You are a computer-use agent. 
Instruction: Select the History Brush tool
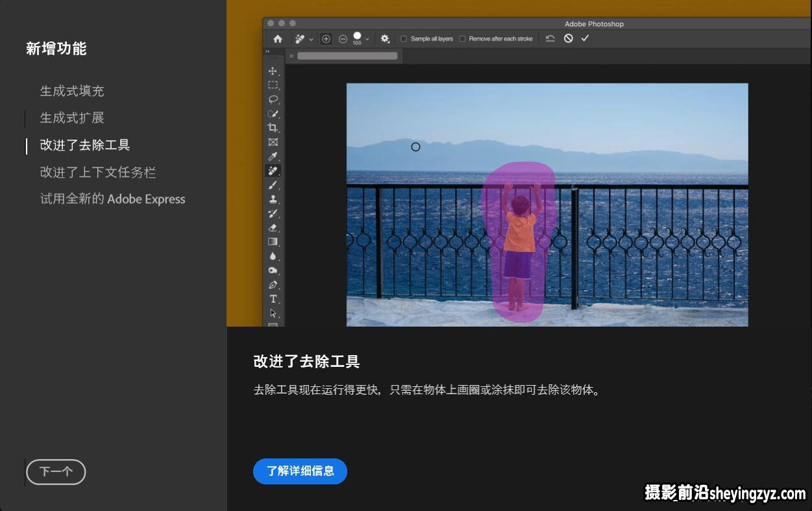(273, 214)
